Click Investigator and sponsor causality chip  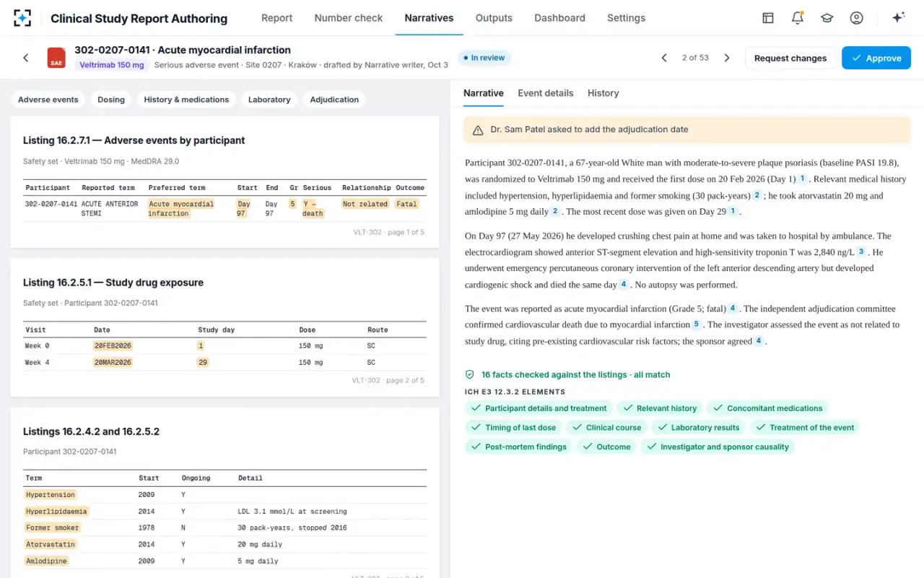718,447
